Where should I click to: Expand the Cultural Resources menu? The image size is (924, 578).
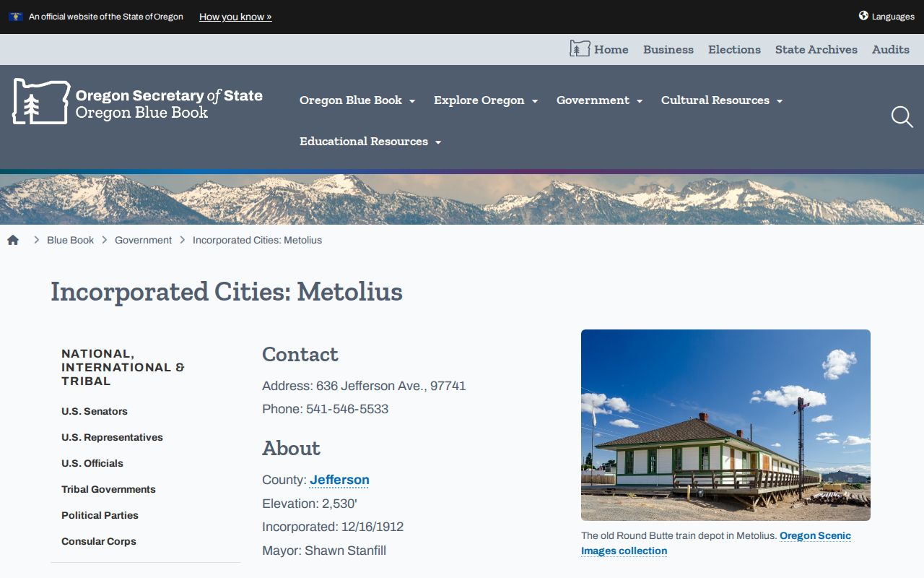[722, 100]
